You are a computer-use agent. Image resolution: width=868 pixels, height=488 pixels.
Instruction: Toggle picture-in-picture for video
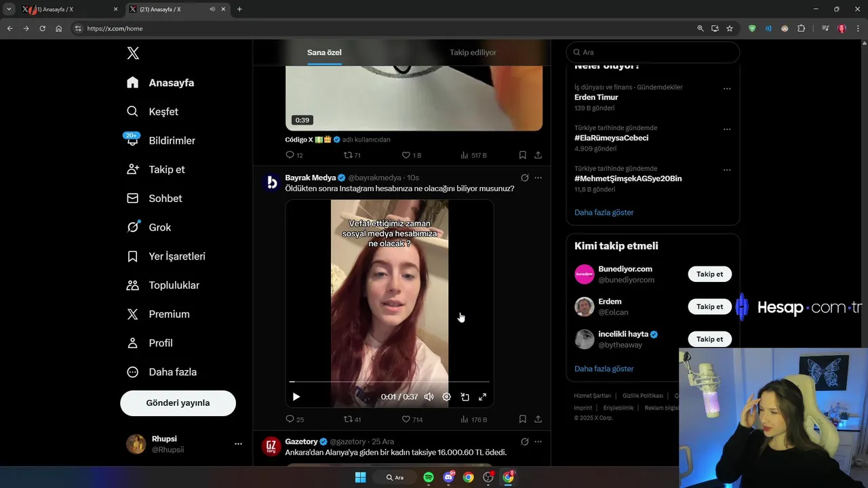[x=465, y=396]
